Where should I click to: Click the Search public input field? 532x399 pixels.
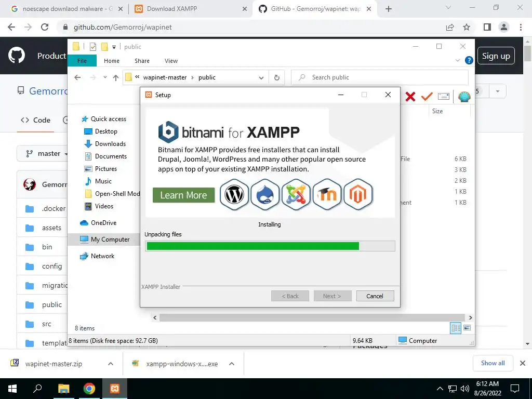coord(380,77)
